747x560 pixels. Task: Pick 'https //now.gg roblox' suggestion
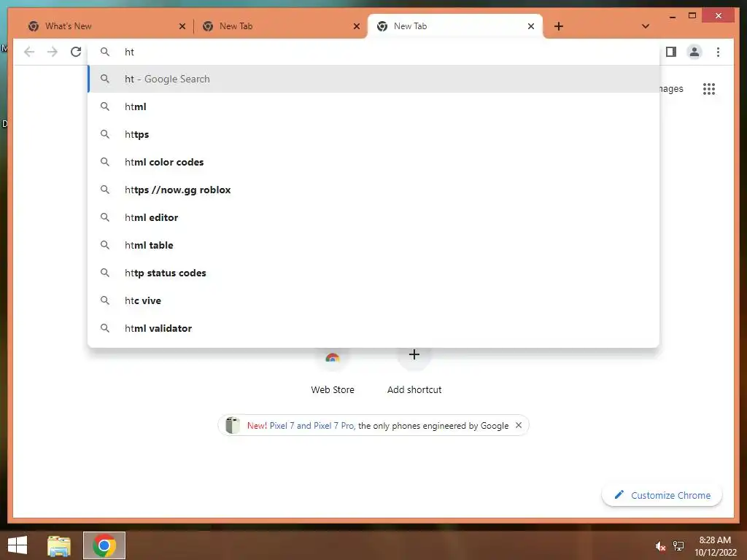click(374, 190)
